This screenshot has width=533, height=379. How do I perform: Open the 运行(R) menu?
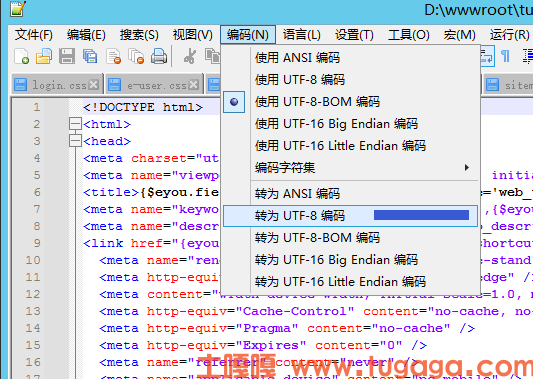(x=510, y=35)
